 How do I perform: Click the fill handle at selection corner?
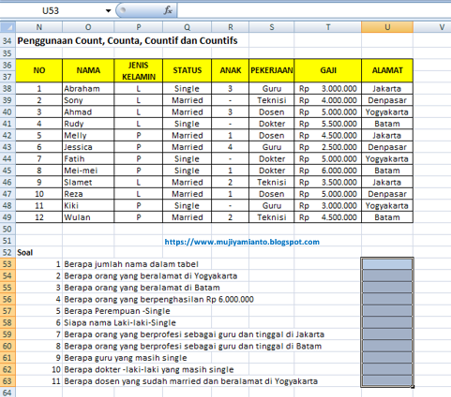pyautogui.click(x=413, y=387)
